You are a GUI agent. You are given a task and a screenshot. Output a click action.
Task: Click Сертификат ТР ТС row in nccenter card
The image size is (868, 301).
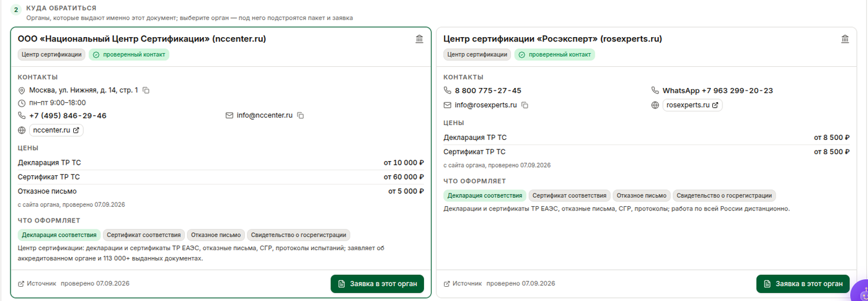coord(221,177)
